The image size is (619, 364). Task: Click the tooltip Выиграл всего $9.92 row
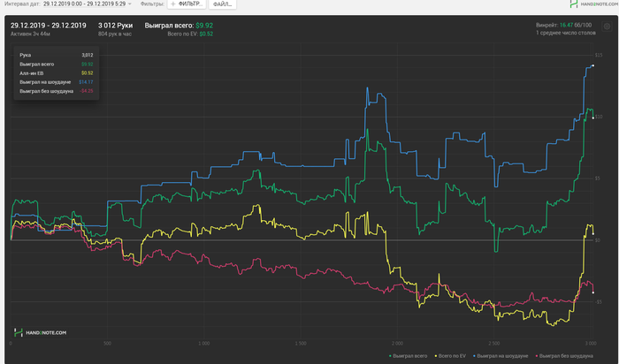57,64
